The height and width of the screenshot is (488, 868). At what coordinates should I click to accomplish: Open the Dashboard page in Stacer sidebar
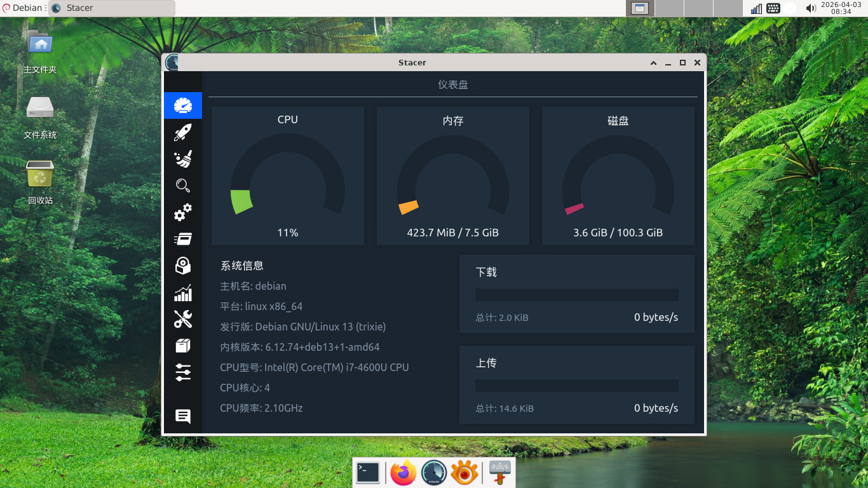(x=183, y=105)
